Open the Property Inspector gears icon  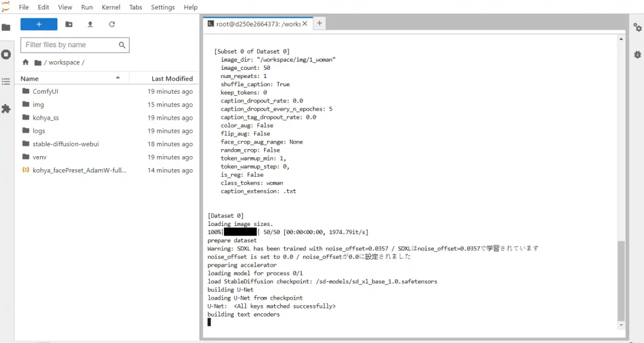637,28
